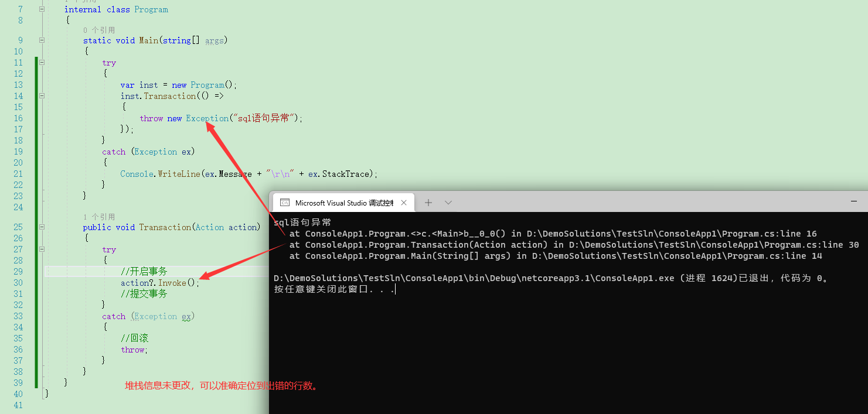Click the console stack trace line ending 'line 14'
868x414 pixels.
(x=556, y=256)
